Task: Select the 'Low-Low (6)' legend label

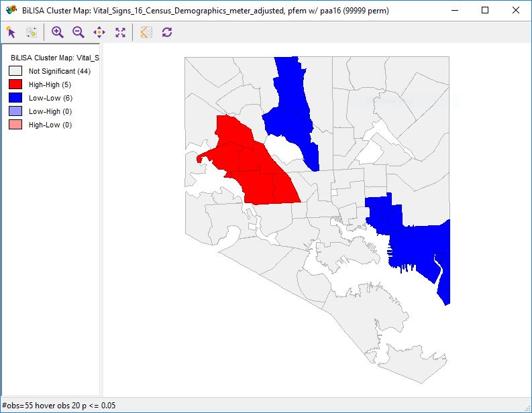Action: point(50,98)
